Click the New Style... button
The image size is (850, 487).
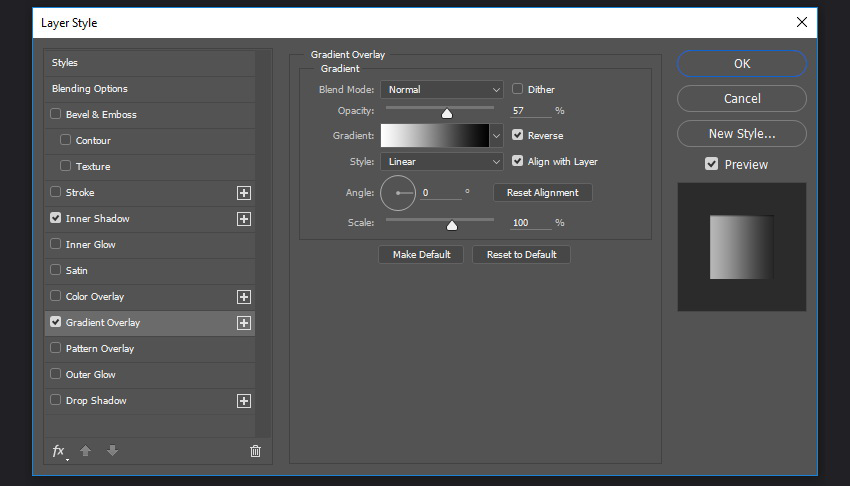pos(742,133)
